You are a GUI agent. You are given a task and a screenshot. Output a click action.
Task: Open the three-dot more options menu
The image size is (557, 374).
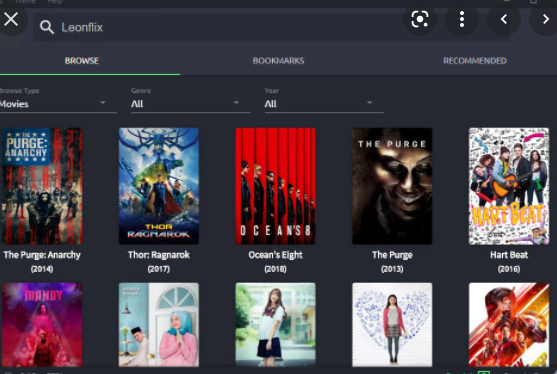[x=462, y=19]
